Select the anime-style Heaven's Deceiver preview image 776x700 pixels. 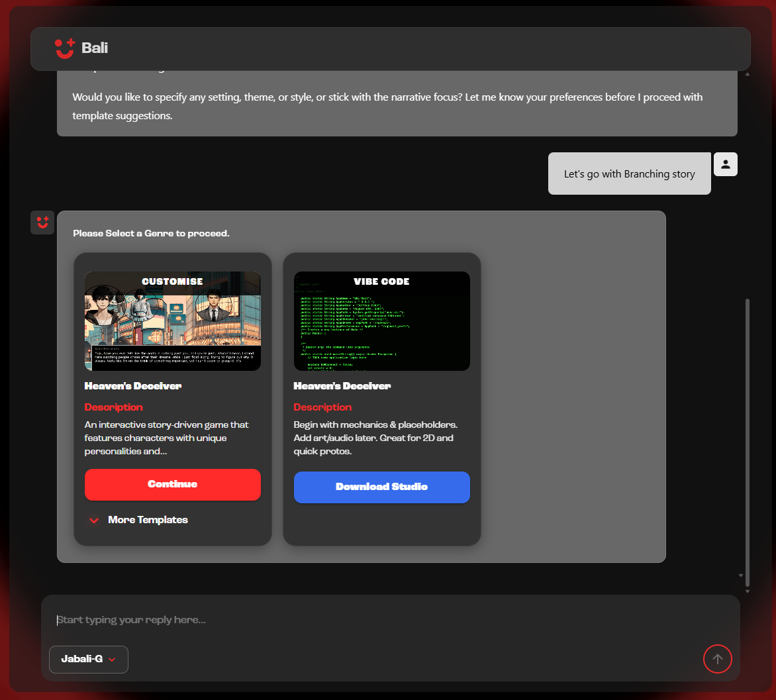[172, 321]
